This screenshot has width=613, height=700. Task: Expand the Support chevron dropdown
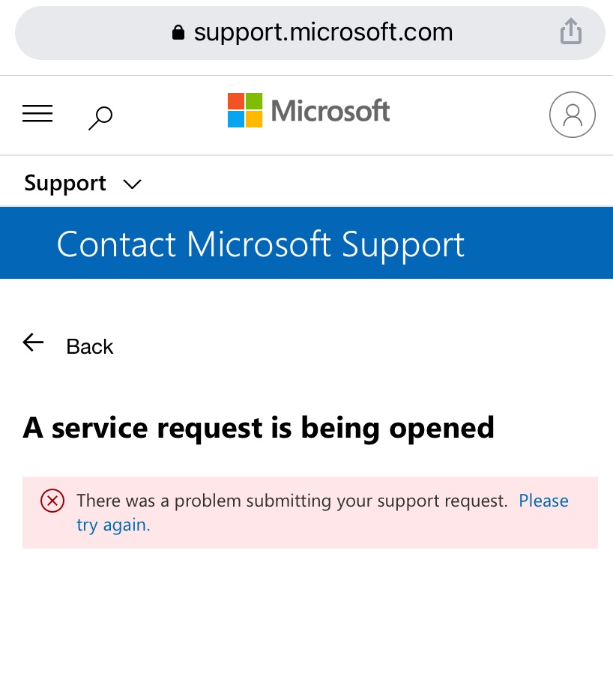point(132,184)
